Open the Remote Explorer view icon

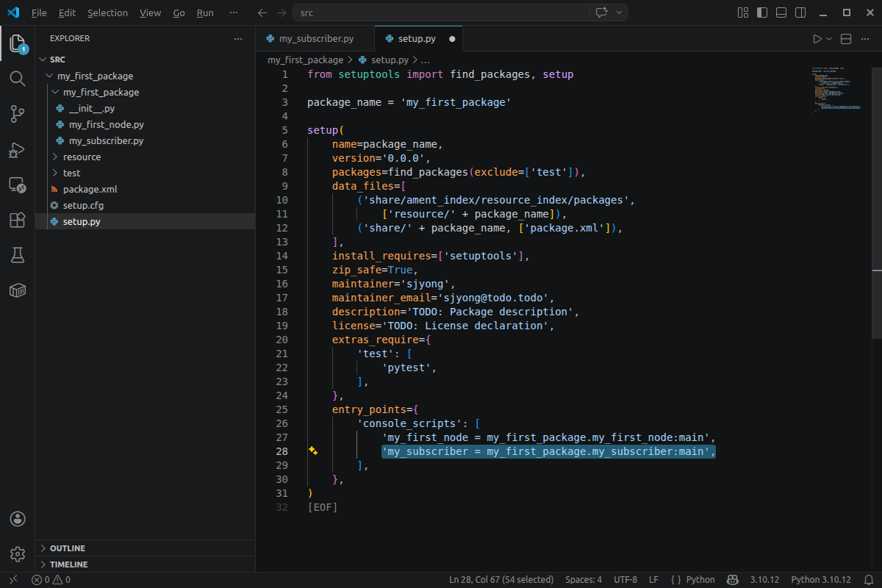coord(18,184)
